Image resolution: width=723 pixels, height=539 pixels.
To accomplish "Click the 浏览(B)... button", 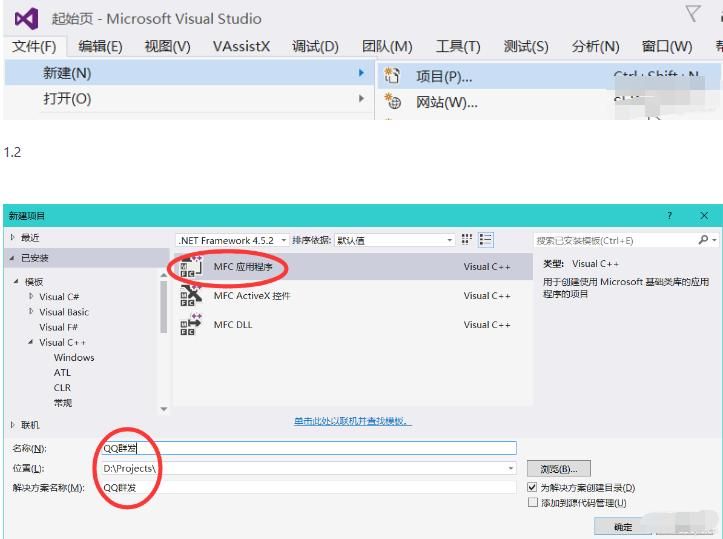I will (x=558, y=469).
